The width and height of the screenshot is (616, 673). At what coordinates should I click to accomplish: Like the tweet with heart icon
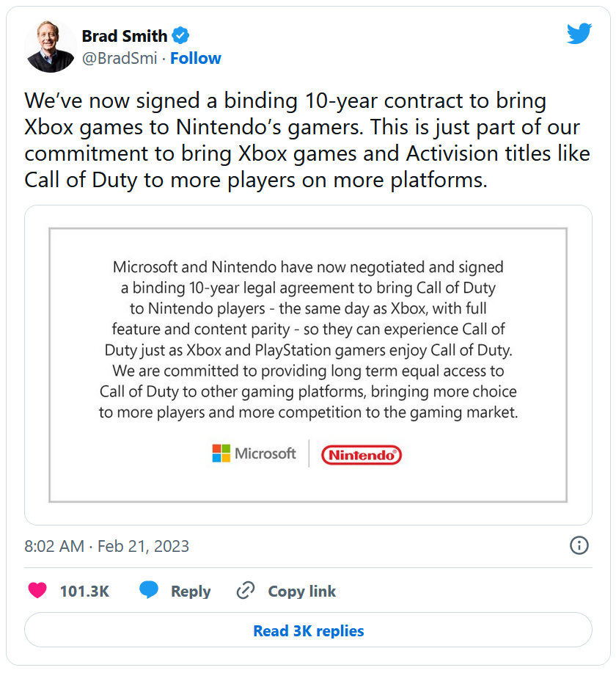click(x=37, y=591)
